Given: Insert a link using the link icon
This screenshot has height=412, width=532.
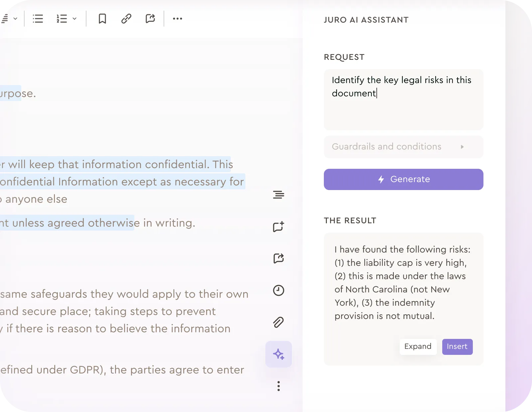Looking at the screenshot, I should (x=126, y=19).
